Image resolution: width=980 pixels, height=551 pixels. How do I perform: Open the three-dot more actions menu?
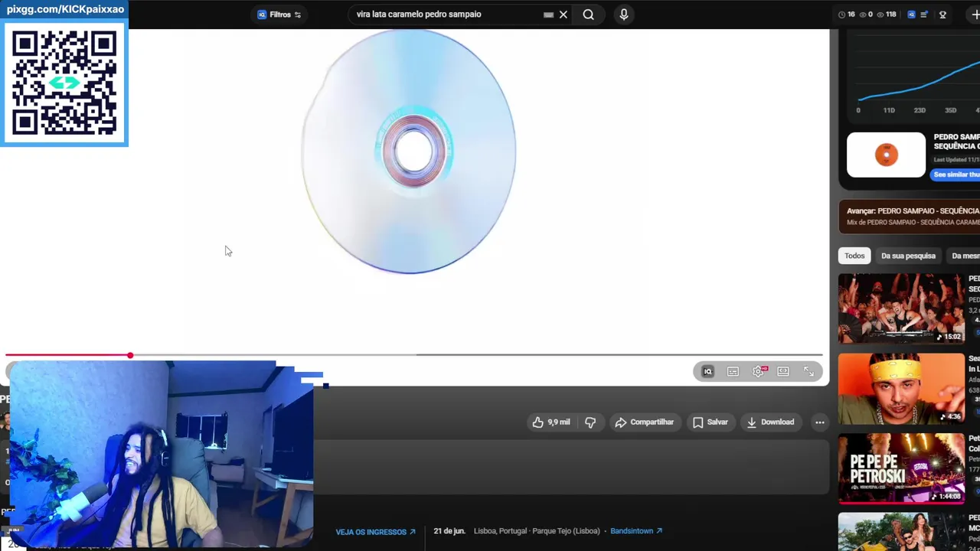coord(820,422)
